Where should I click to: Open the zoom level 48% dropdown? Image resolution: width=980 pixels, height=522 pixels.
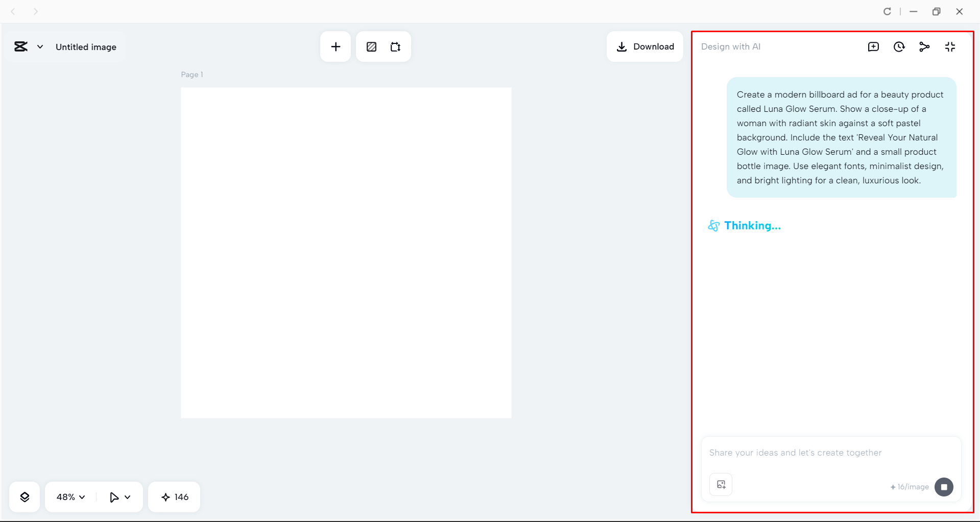click(x=69, y=496)
